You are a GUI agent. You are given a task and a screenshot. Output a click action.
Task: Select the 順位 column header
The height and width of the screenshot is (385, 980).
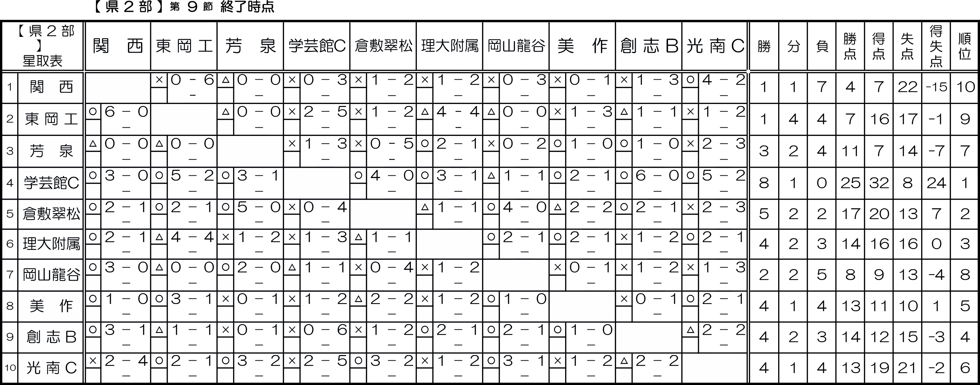(965, 46)
